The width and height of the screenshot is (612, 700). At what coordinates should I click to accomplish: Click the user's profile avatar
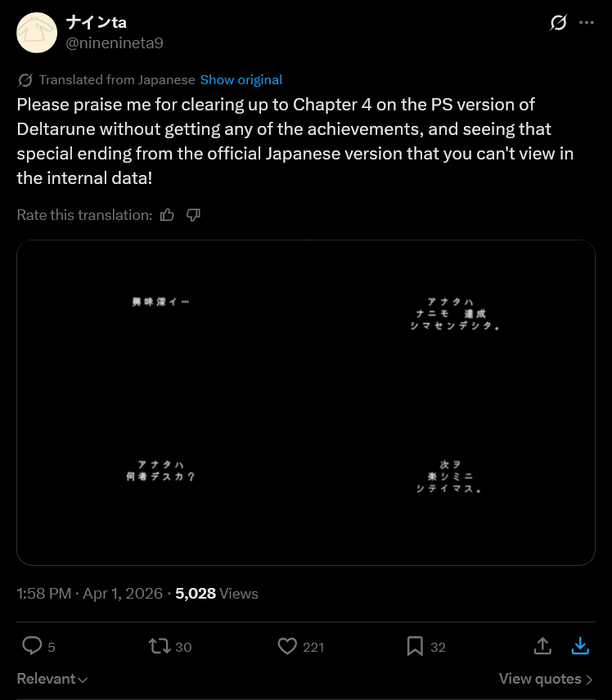coord(37,33)
